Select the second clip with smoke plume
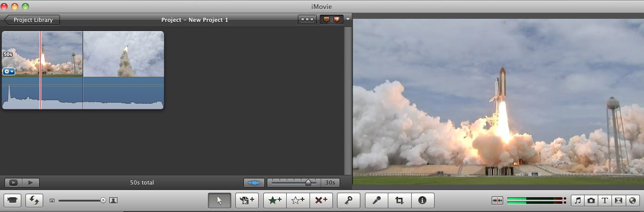The height and width of the screenshot is (212, 644). pos(124,54)
